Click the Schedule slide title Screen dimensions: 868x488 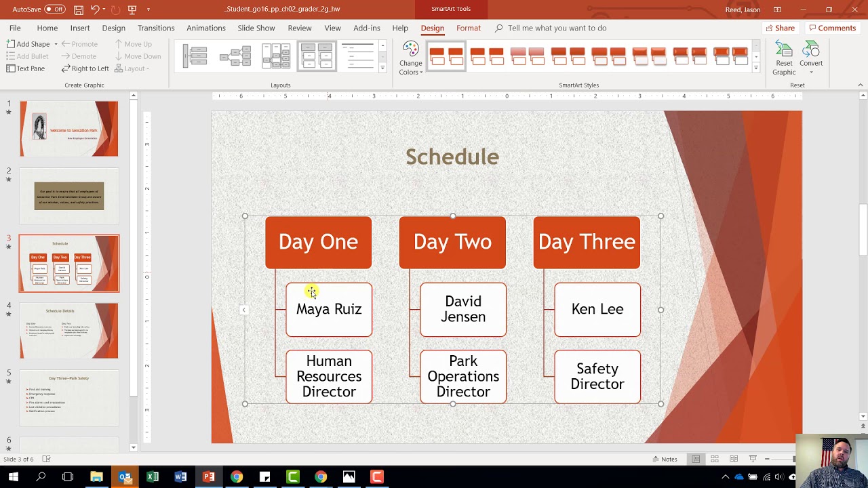[x=452, y=157]
